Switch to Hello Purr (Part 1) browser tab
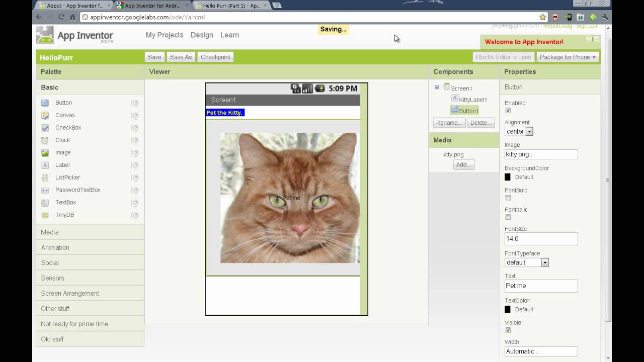This screenshot has width=644, height=362. [x=231, y=6]
